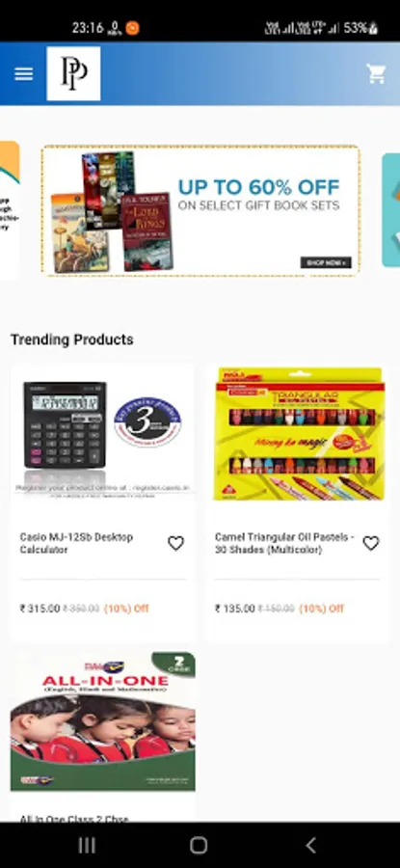This screenshot has width=400, height=868.
Task: Tap the partially visible previous banner
Action: (x=10, y=210)
